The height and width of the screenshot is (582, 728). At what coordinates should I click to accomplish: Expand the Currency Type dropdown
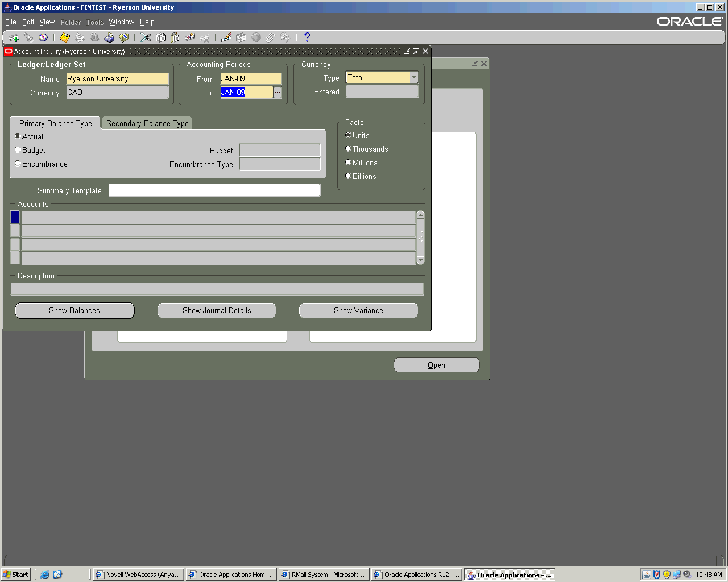(414, 78)
